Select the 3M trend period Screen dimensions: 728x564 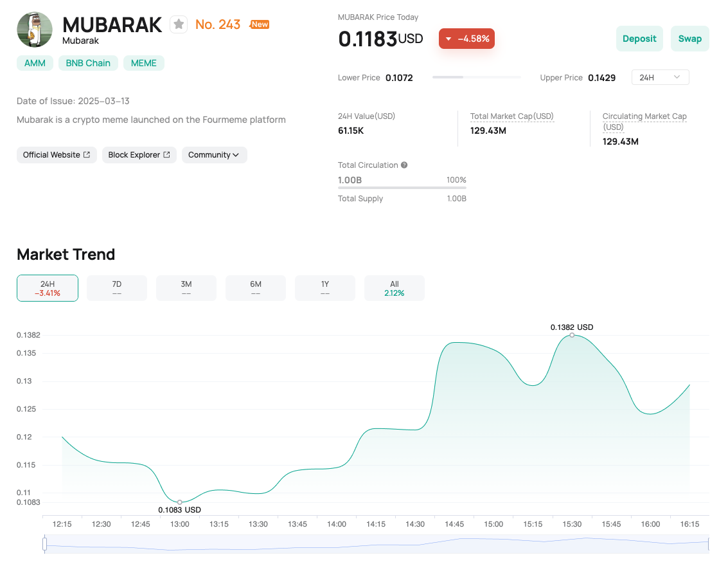coord(186,288)
